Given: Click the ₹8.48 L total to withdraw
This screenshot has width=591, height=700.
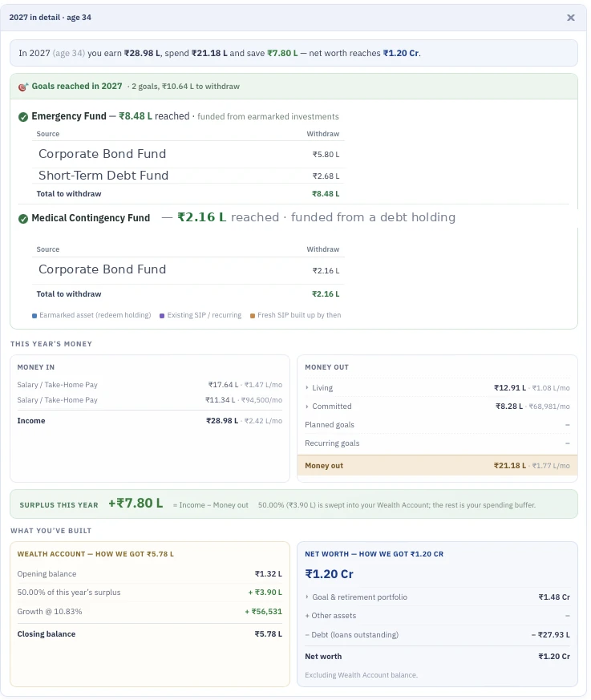Looking at the screenshot, I should tap(326, 194).
